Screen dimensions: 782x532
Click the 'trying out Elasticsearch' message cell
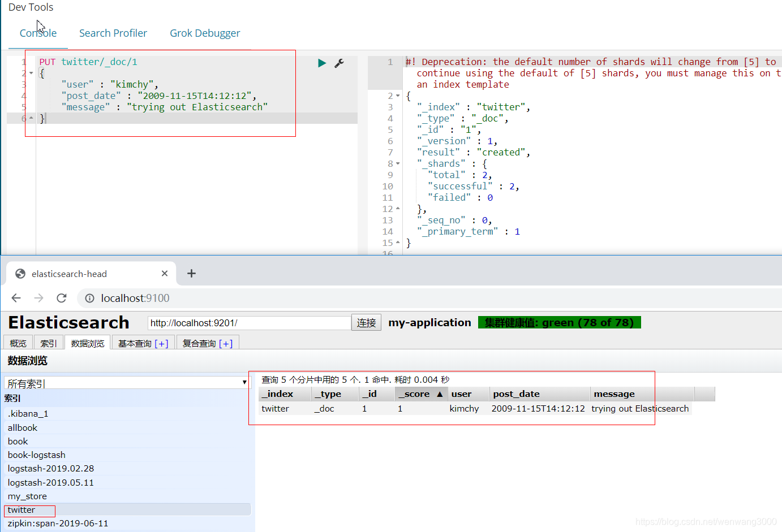click(x=640, y=409)
